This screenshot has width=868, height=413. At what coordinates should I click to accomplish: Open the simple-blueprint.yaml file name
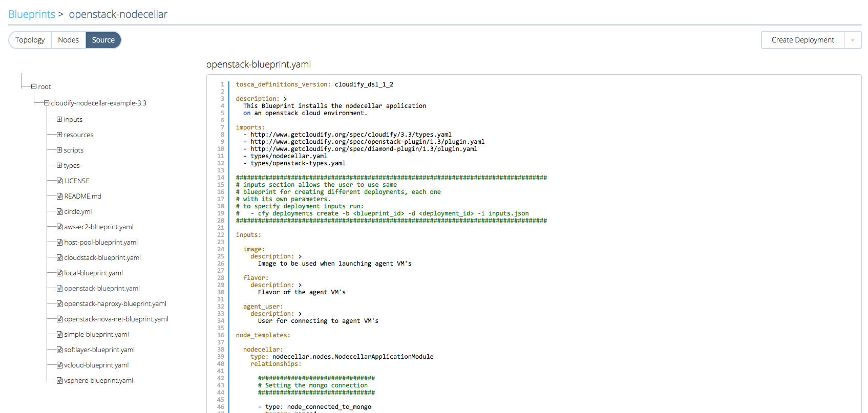pos(97,335)
